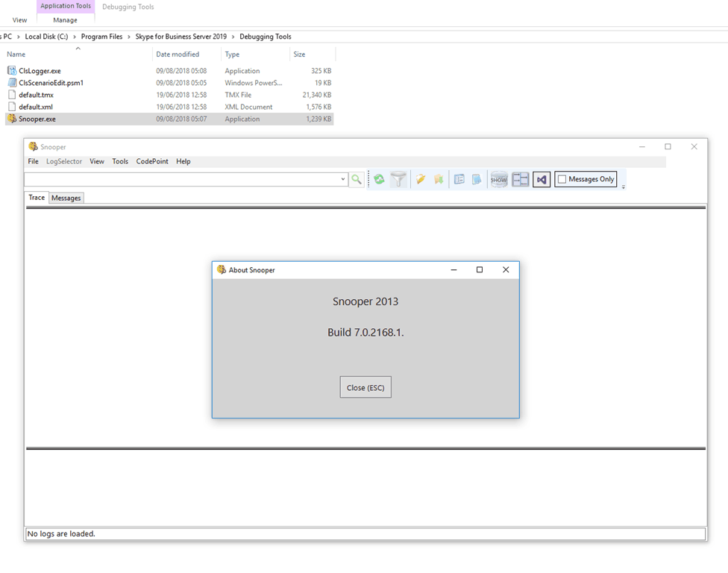Click the call flow diagram icon
728x573 pixels.
point(521,179)
